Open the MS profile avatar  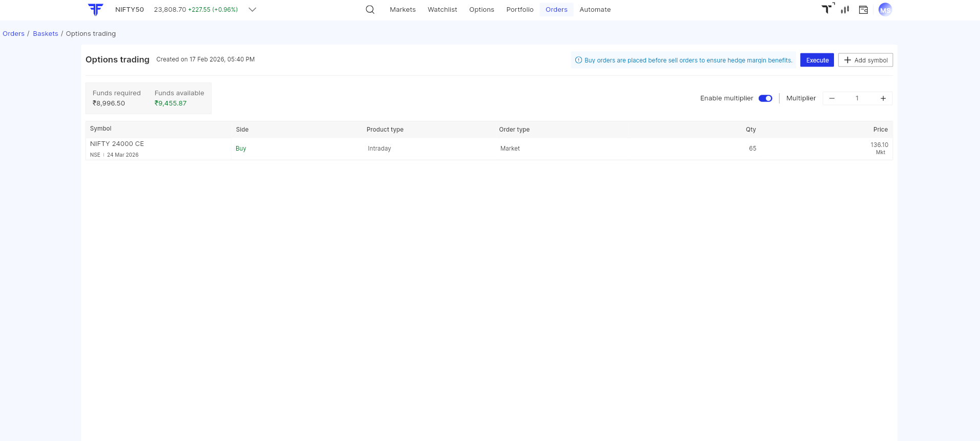pyautogui.click(x=885, y=10)
